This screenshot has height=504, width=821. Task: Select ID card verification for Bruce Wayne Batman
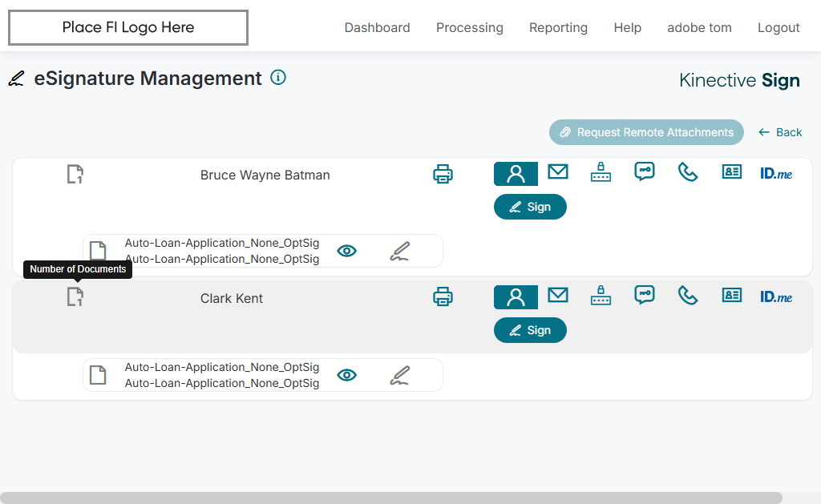click(731, 172)
